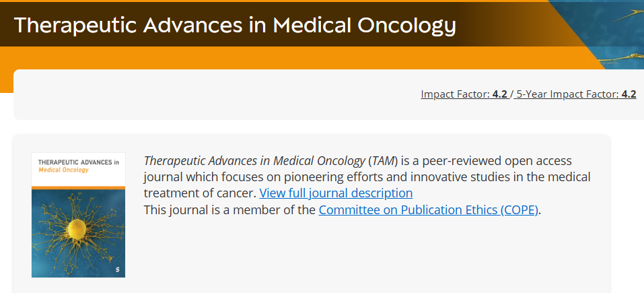Open the Impact Factor link
644x293 pixels.
click(456, 94)
